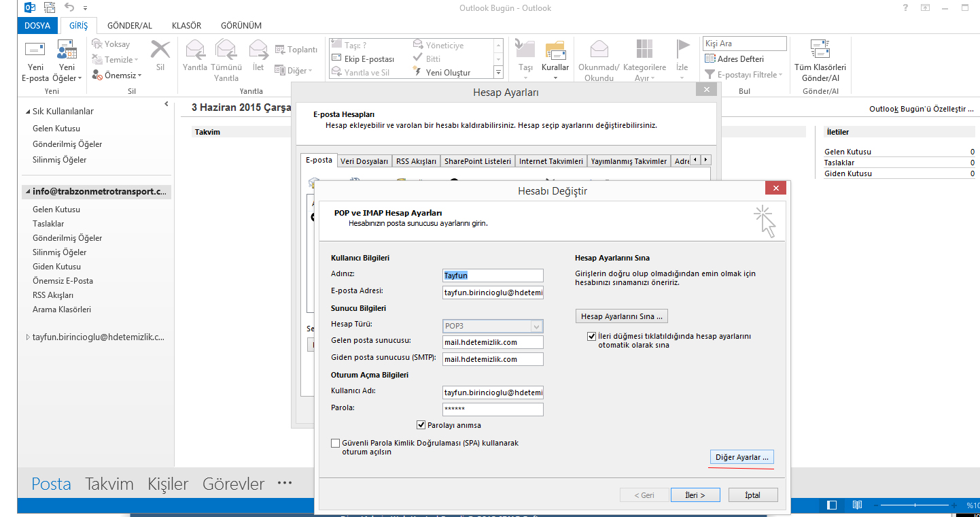Viewport: 980px width, 517px height.
Task: Click the Okunmadı/Okundu envelope icon
Action: point(599,50)
